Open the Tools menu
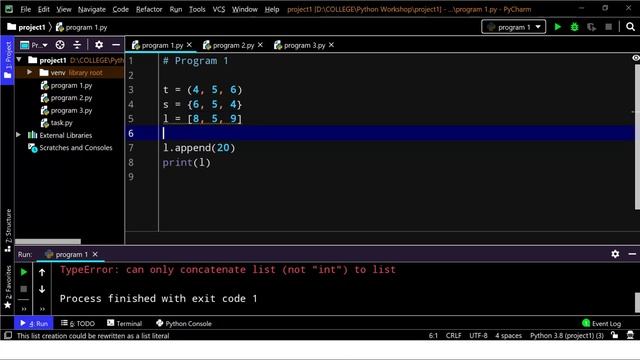The image size is (640, 360). coord(197,9)
